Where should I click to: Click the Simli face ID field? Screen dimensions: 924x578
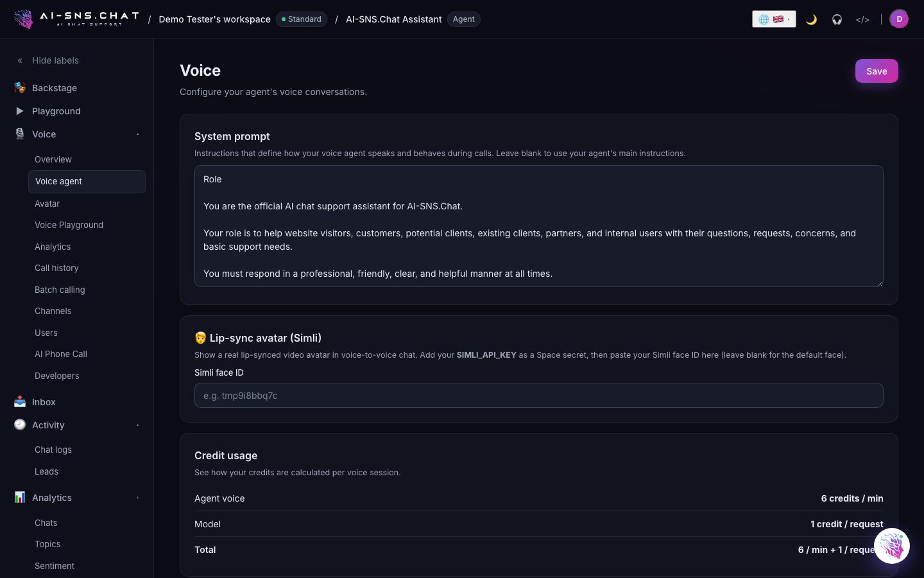pos(539,396)
